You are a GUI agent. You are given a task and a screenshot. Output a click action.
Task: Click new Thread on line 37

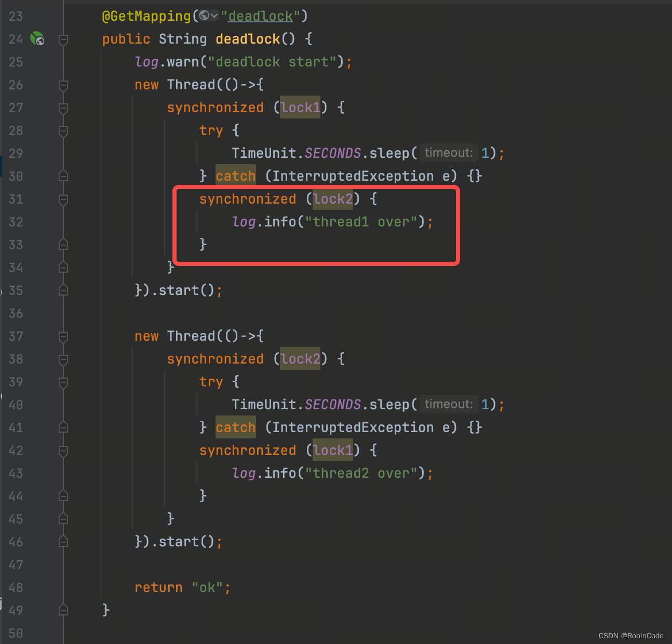point(174,336)
